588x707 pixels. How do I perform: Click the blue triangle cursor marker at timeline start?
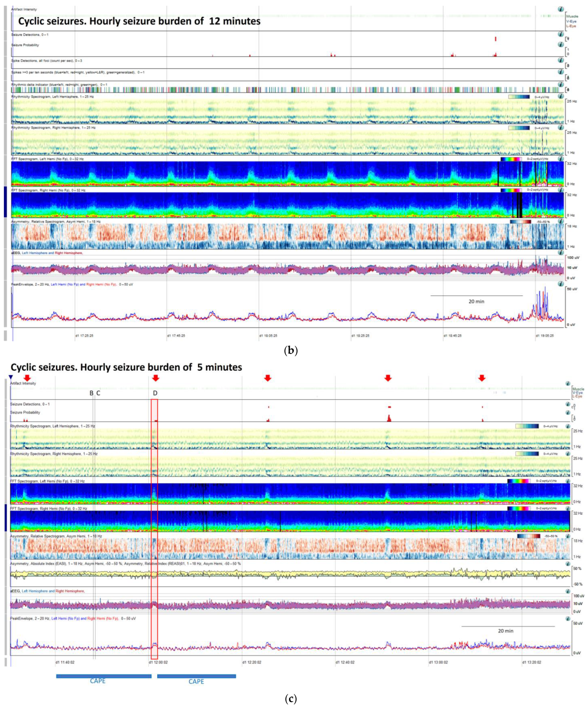click(x=10, y=377)
